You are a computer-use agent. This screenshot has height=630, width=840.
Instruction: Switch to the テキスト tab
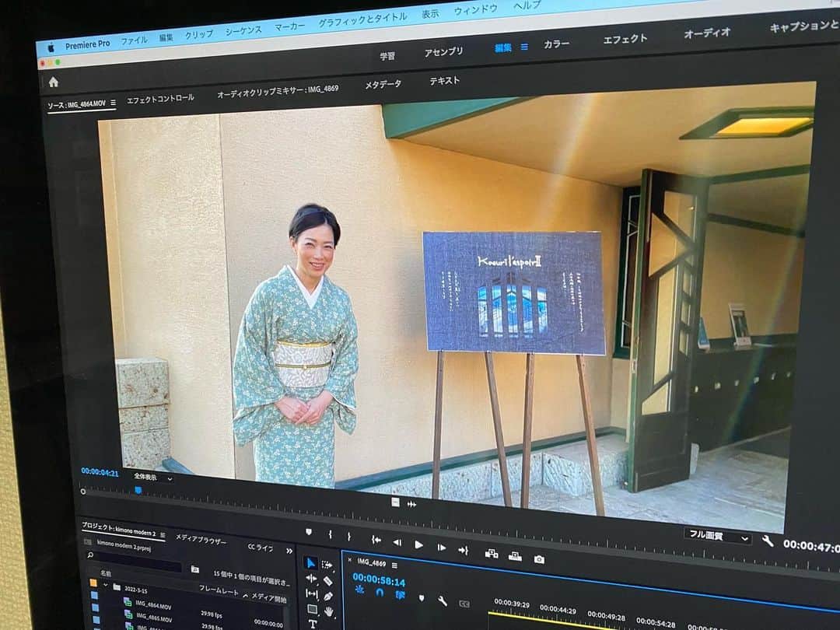click(x=445, y=80)
